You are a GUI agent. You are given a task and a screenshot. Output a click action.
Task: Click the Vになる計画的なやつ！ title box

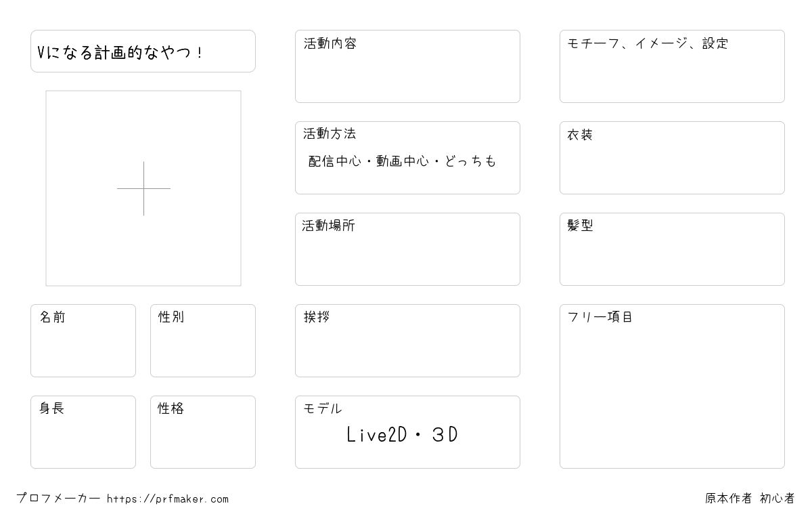click(143, 51)
